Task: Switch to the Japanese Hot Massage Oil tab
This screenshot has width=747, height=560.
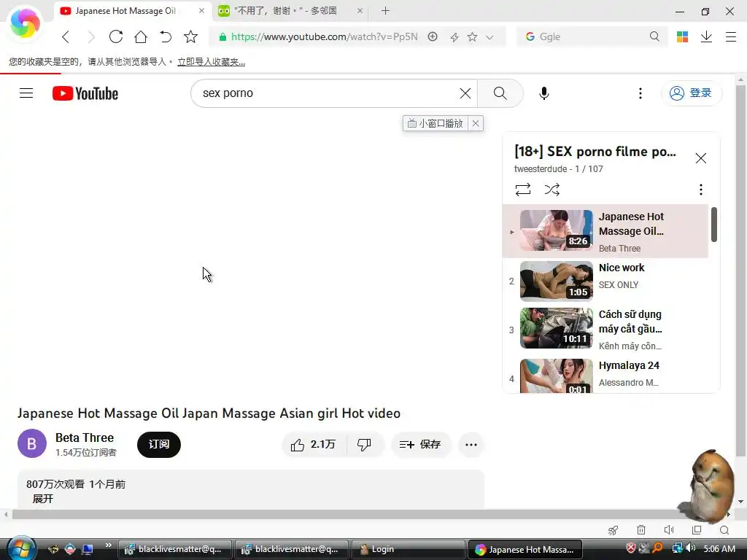Action: [x=125, y=11]
